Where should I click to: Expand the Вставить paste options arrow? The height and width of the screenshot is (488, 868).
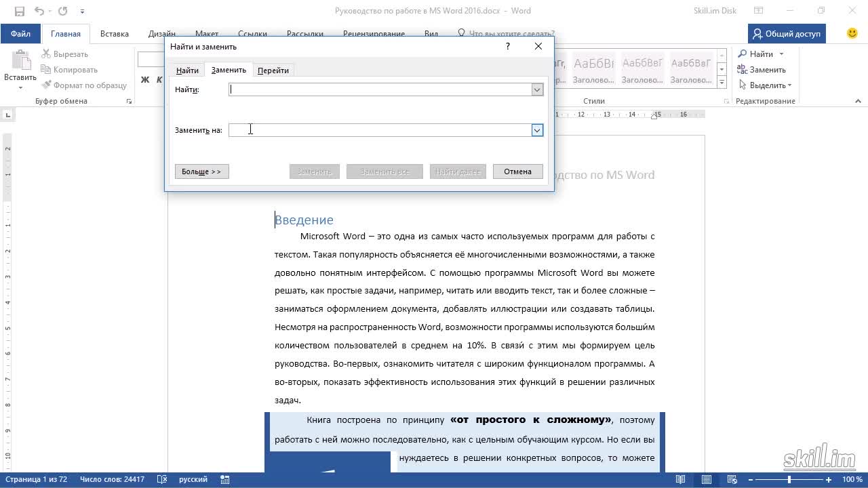click(x=20, y=87)
